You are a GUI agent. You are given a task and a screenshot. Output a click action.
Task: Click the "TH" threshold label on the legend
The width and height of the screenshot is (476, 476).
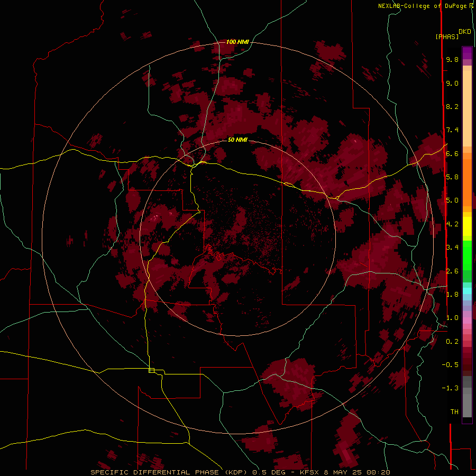(x=454, y=412)
